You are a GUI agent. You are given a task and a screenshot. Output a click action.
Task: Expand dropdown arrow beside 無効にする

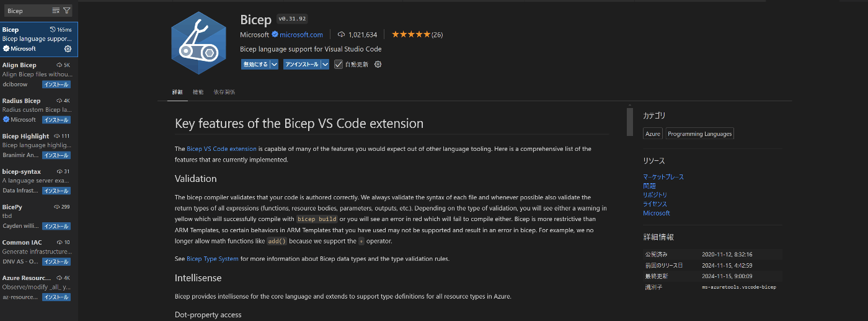(x=275, y=64)
